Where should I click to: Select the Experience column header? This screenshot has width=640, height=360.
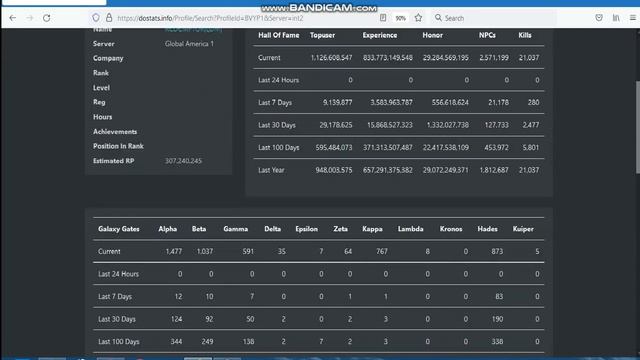380,36
